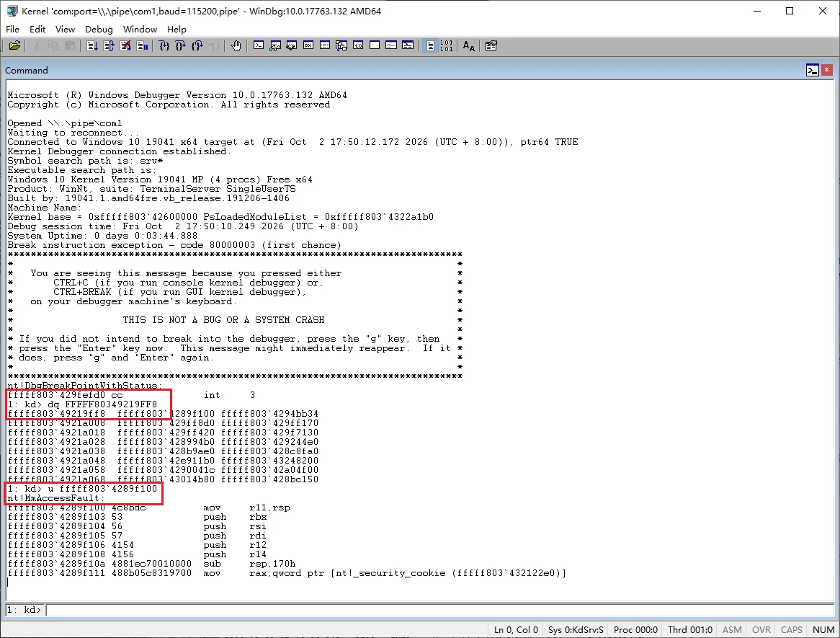Close the Command pane with its red X
This screenshot has height=638, width=840.
pyautogui.click(x=826, y=70)
